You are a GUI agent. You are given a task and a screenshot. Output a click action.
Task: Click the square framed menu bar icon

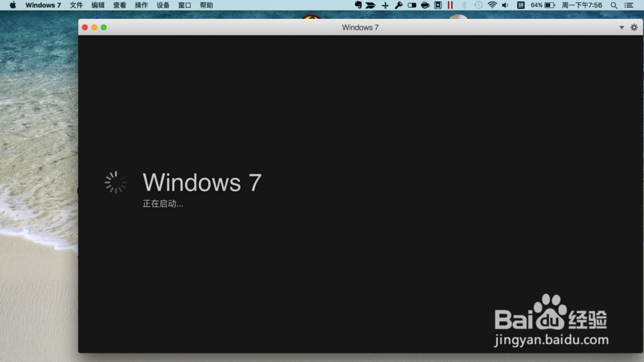(438, 5)
